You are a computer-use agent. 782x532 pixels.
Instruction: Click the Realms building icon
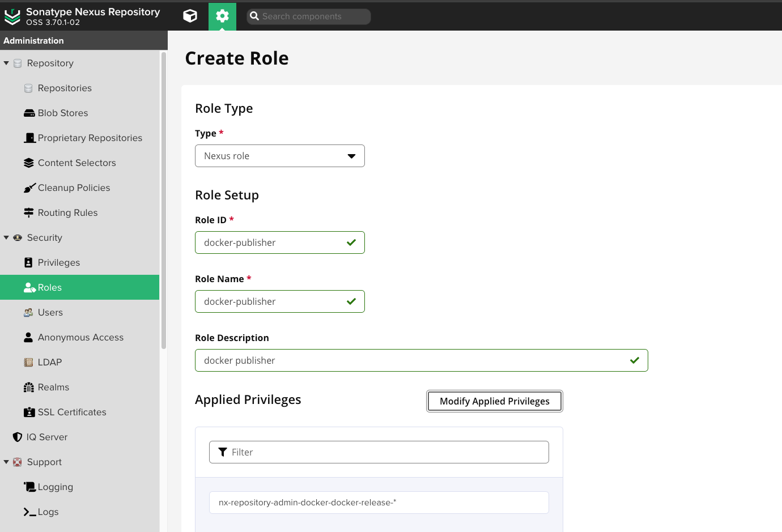click(29, 388)
